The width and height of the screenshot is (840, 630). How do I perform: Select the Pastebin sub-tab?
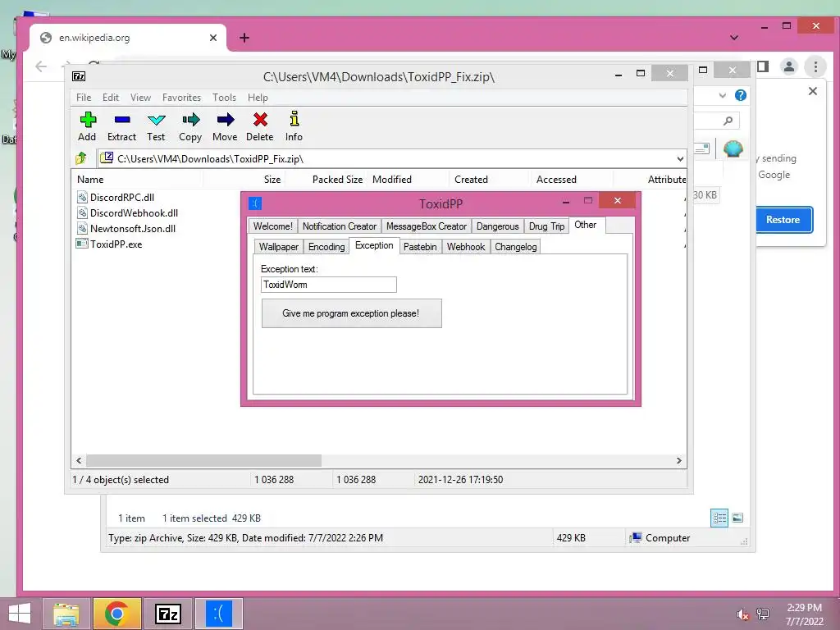420,246
